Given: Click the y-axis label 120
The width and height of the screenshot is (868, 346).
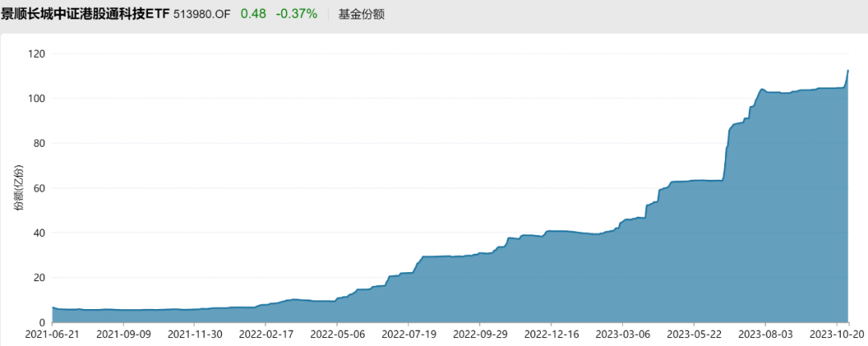Looking at the screenshot, I should pos(36,54).
